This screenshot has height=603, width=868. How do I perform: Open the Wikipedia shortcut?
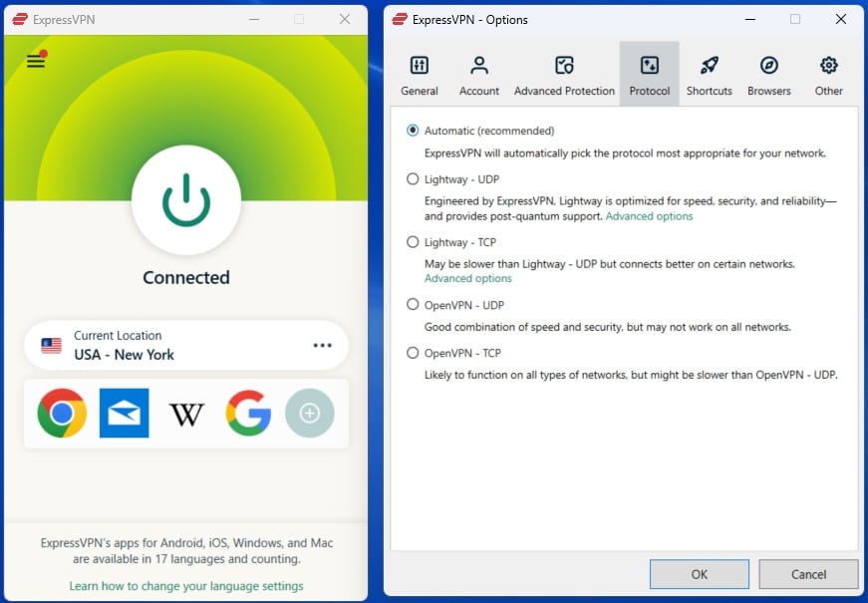tap(186, 415)
